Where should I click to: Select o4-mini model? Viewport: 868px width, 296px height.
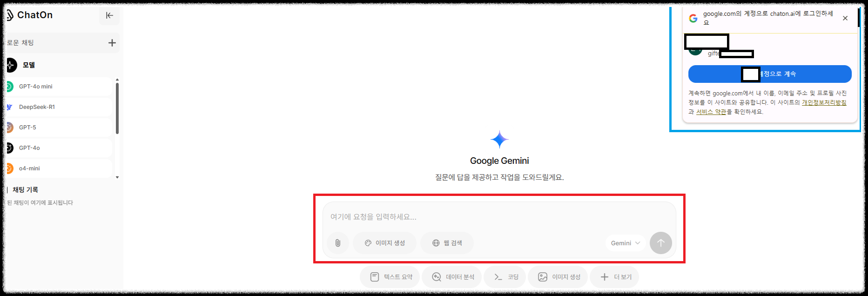(59, 168)
